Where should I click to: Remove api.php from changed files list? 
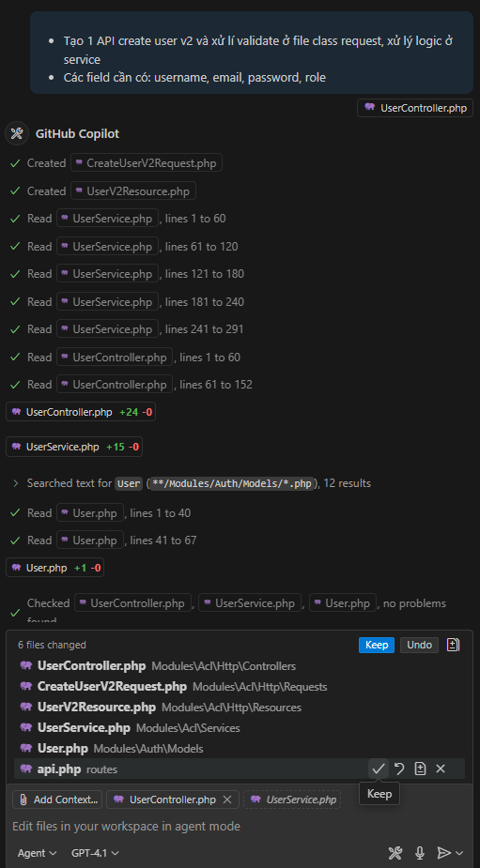[441, 769]
